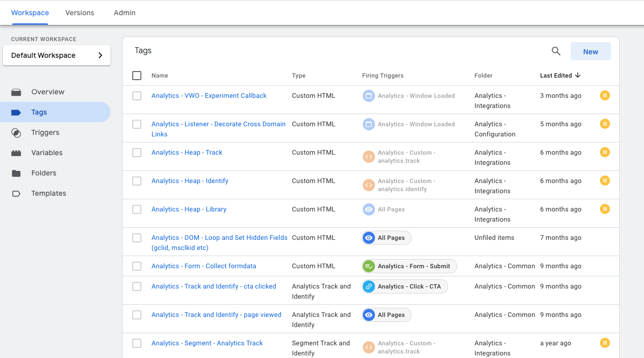This screenshot has width=644, height=358.
Task: Open the Default Workspace selector
Action: pos(57,55)
